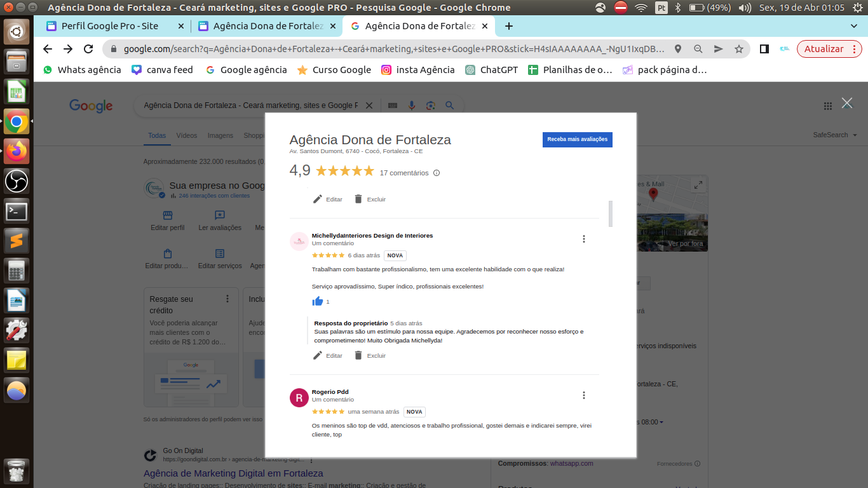Viewport: 868px width, 488px height.
Task: Bookmark this page with star icon
Action: 739,49
